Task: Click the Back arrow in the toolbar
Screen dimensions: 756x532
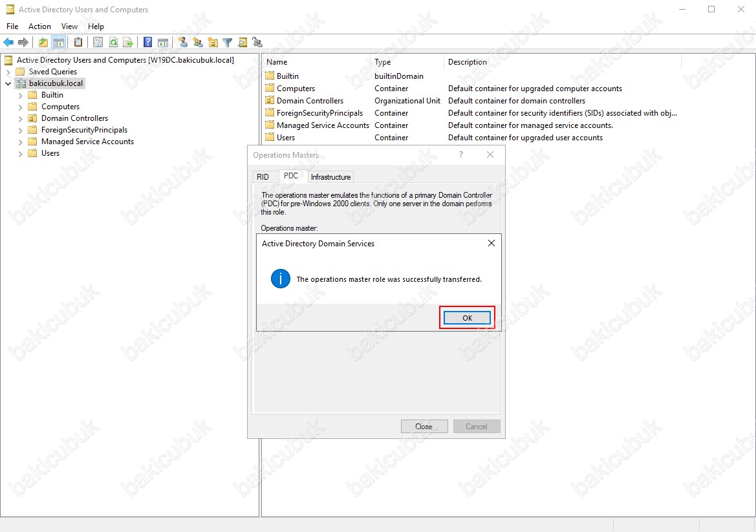Action: [8, 43]
